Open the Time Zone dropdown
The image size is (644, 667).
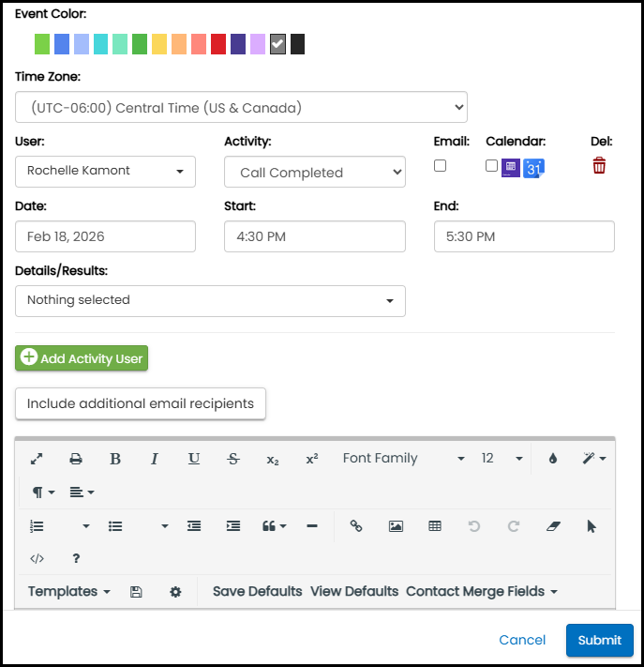point(241,107)
